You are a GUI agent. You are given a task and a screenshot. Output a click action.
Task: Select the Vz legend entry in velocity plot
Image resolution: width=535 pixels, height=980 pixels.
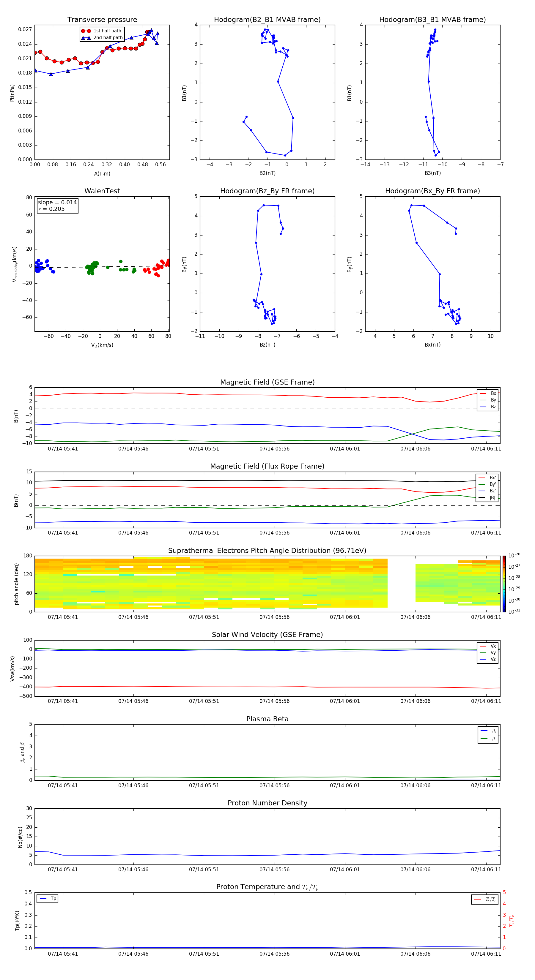[488, 659]
